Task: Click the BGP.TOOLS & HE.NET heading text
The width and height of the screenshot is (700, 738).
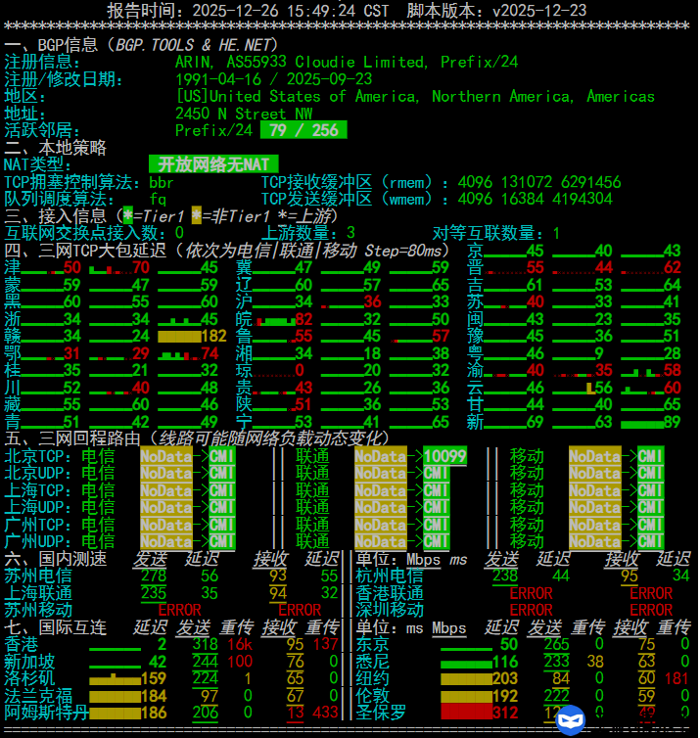Action: click(197, 45)
